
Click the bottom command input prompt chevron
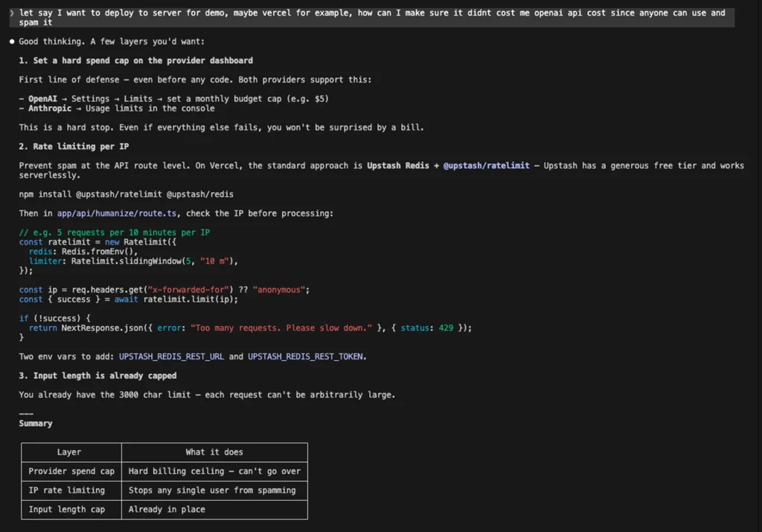(x=10, y=527)
